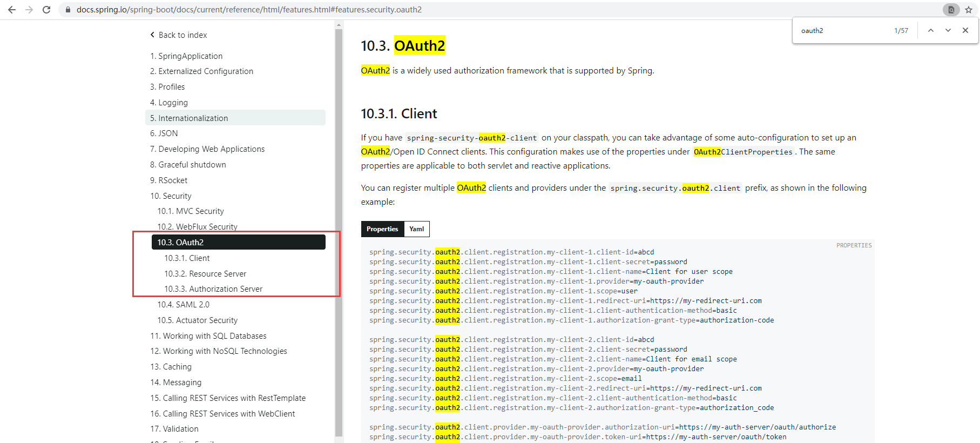Screen dimensions: 980x443
Task: Click the browser back arrow
Action: click(x=12, y=10)
